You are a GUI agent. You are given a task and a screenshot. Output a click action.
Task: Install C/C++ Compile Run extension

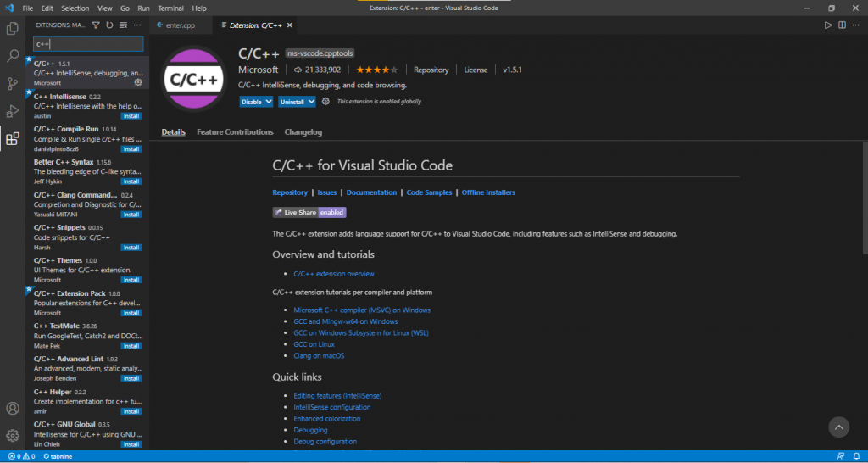[x=131, y=149]
